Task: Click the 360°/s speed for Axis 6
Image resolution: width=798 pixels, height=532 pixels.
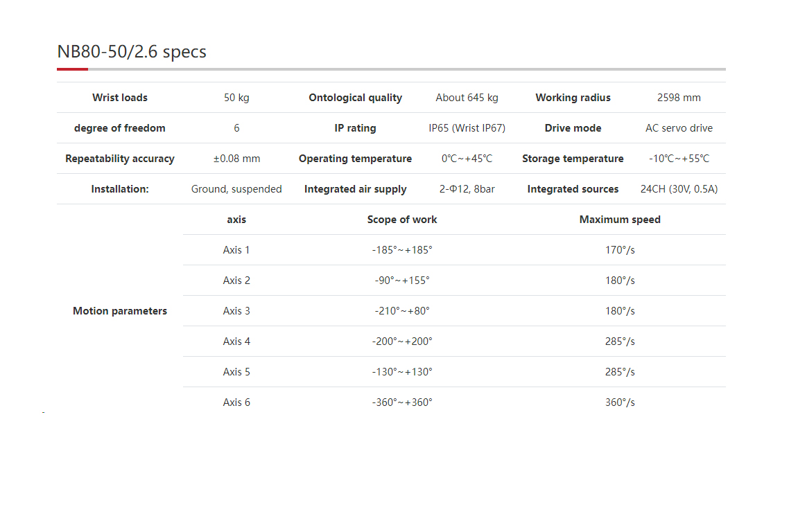Action: point(620,402)
